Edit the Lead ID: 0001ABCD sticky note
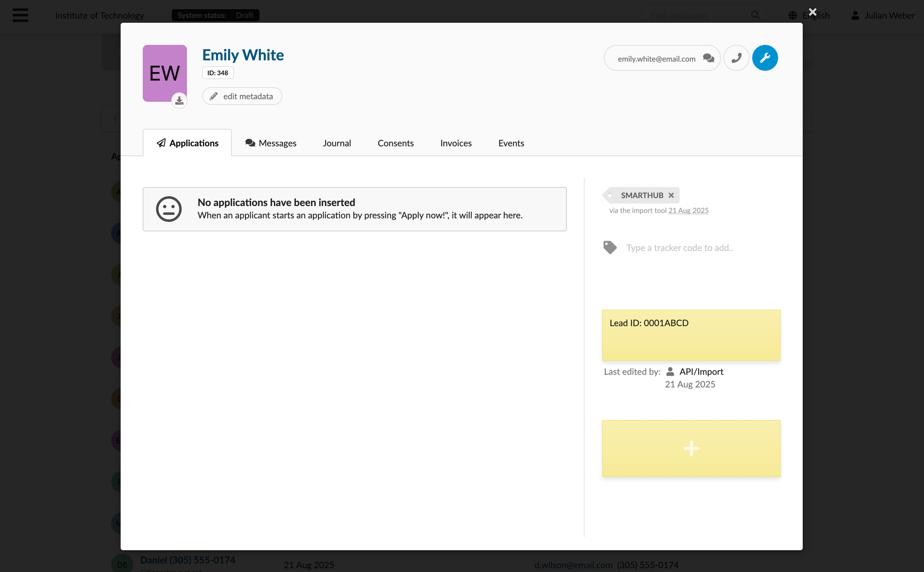Screen dimensions: 924x572 pyautogui.click(x=691, y=335)
